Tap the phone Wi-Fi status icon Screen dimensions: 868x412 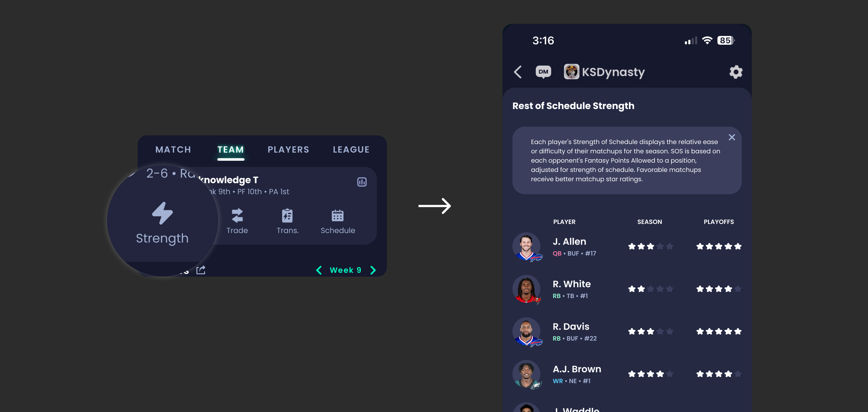tap(707, 40)
